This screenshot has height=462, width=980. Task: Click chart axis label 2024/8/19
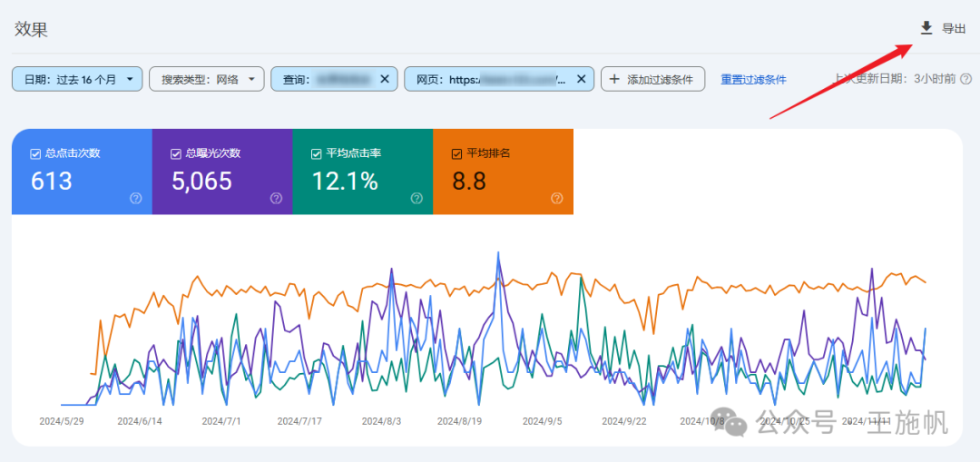tap(459, 421)
